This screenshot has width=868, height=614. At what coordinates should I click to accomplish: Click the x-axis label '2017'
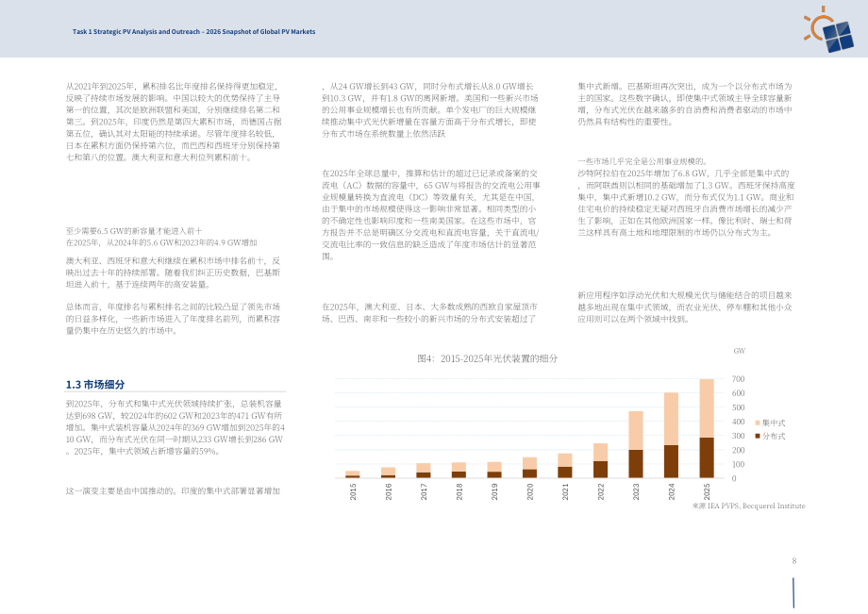click(424, 491)
